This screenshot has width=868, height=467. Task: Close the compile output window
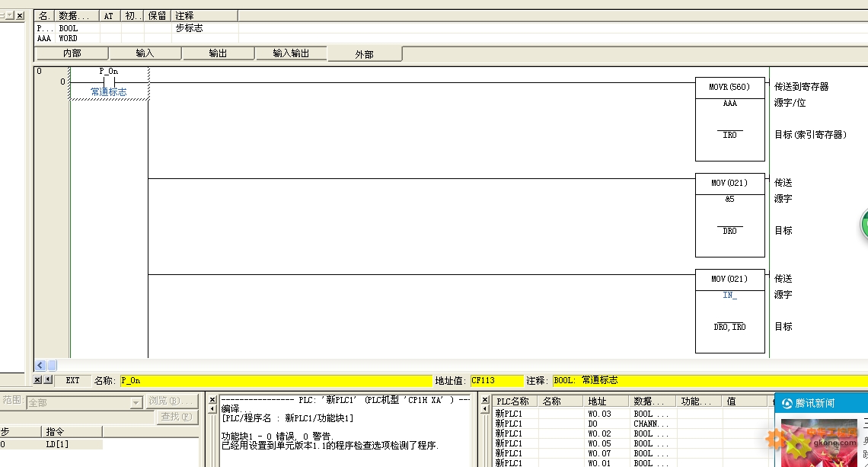coord(212,399)
